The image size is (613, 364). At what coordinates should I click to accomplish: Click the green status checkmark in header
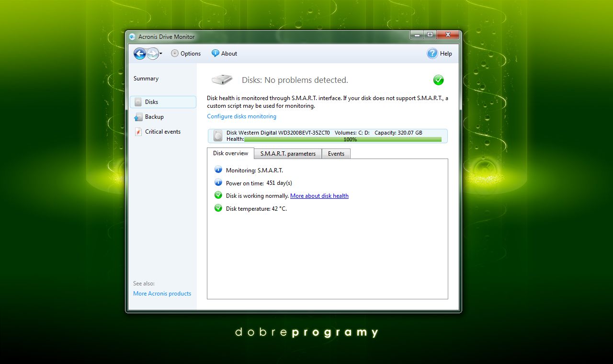click(438, 80)
